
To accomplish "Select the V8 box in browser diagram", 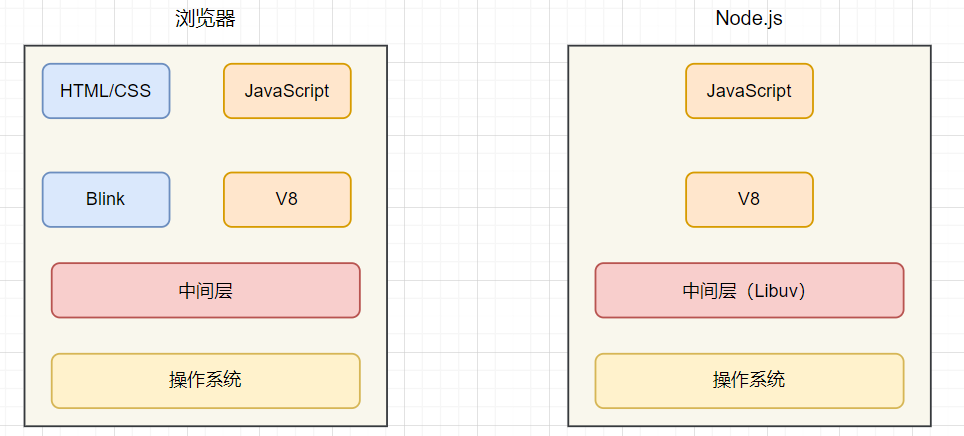I will 287,199.
